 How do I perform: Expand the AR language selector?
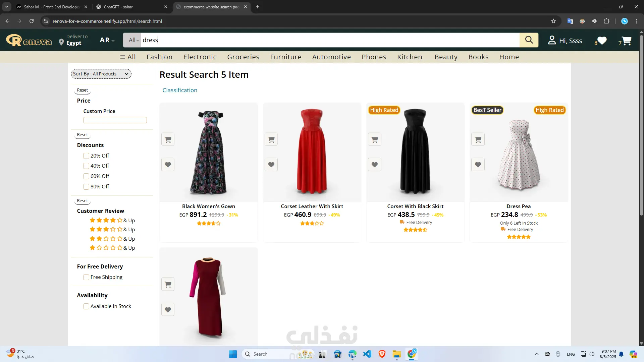(x=107, y=40)
